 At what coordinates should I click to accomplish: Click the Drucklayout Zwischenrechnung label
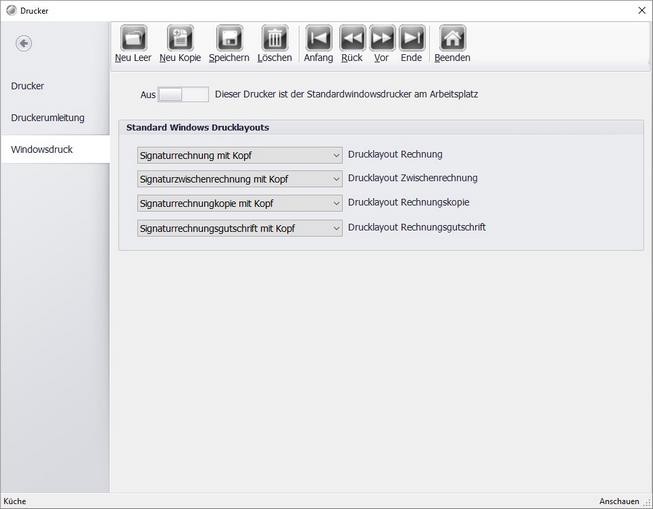point(413,178)
